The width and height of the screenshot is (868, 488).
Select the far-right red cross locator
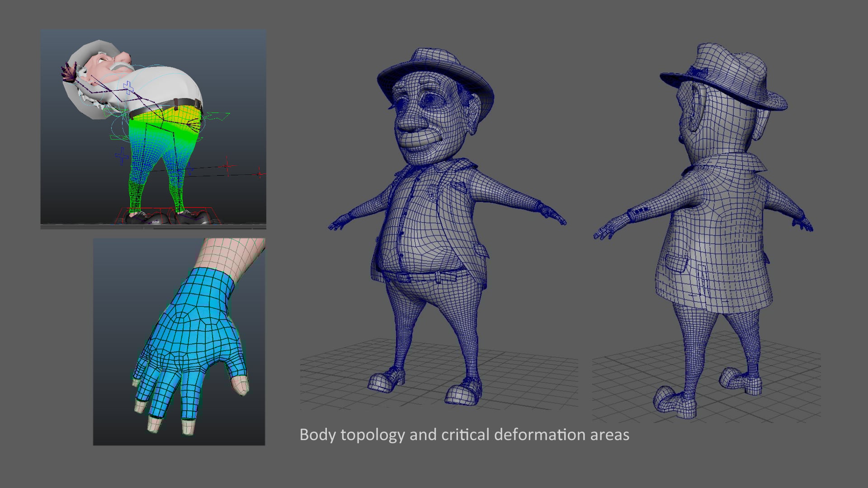click(259, 174)
